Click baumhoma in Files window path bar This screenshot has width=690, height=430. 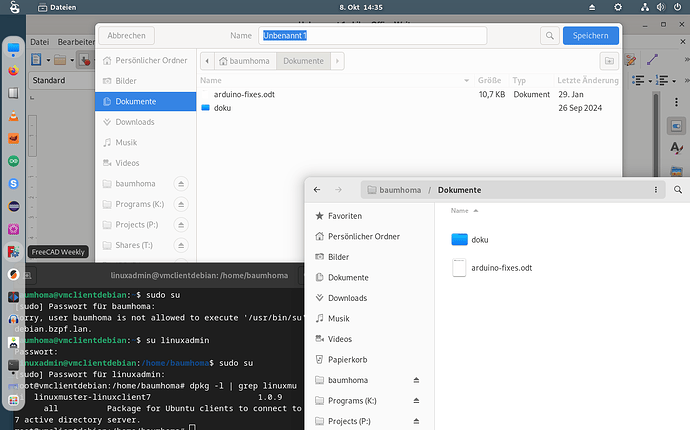pos(394,190)
